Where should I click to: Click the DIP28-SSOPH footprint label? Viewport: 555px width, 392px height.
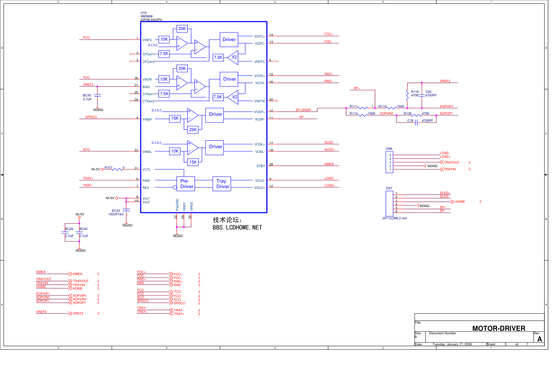click(x=151, y=20)
